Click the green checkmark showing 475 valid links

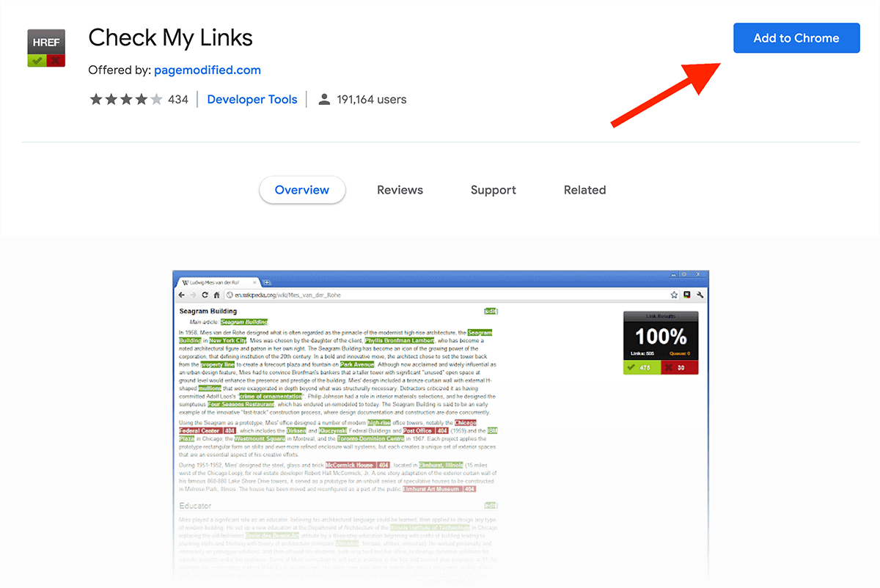(641, 367)
